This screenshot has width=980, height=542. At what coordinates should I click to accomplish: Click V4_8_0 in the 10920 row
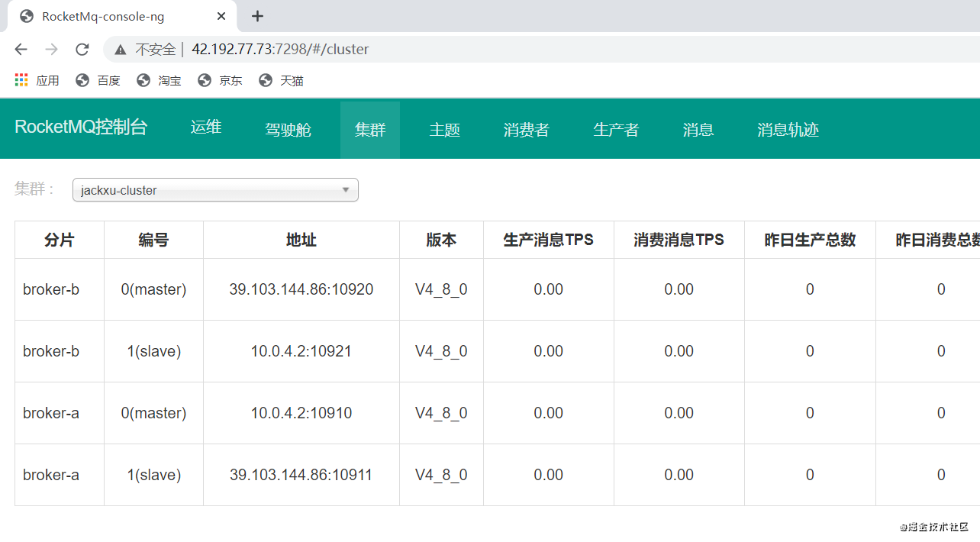pos(441,289)
